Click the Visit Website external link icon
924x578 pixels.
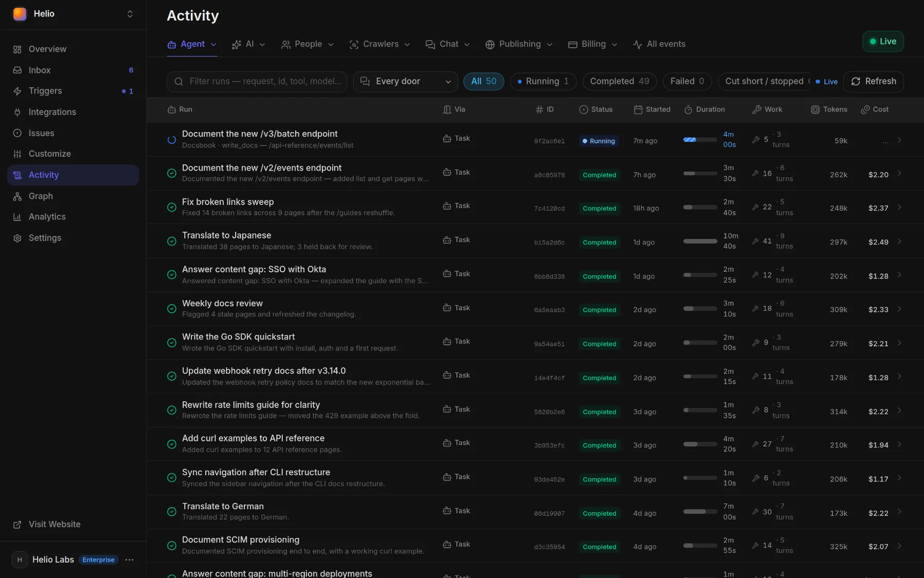[17, 525]
